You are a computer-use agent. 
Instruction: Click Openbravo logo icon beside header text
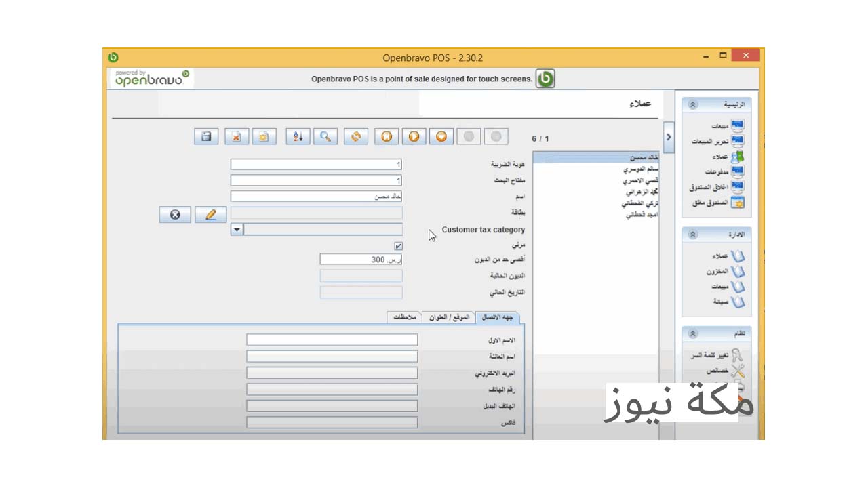coord(545,79)
